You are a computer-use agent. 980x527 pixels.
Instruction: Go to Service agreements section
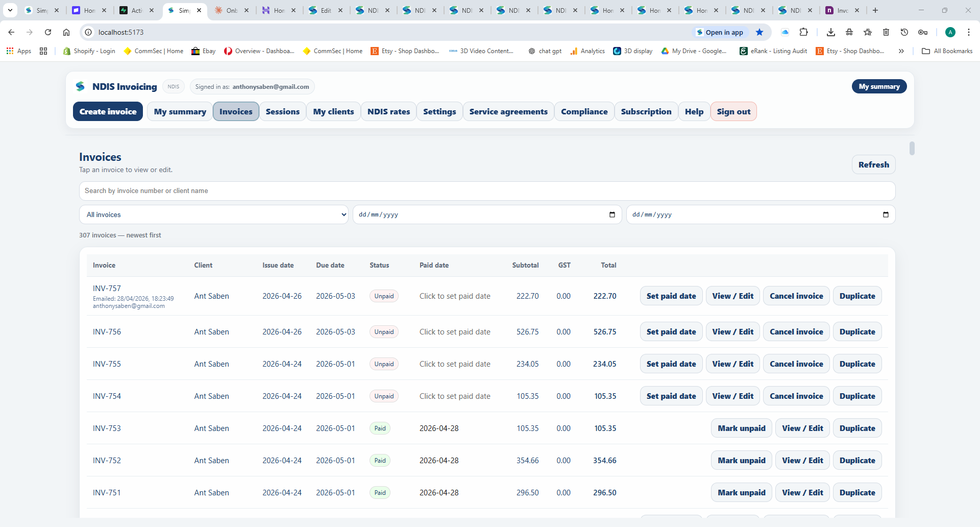[508, 111]
